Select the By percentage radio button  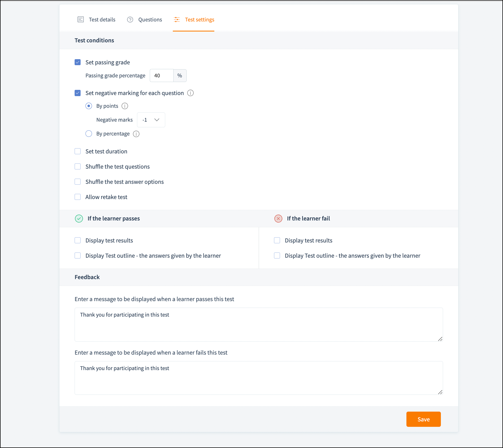click(89, 134)
